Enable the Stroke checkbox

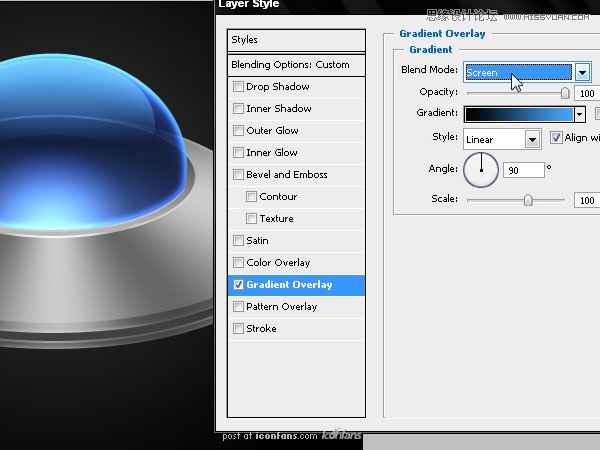(x=238, y=329)
